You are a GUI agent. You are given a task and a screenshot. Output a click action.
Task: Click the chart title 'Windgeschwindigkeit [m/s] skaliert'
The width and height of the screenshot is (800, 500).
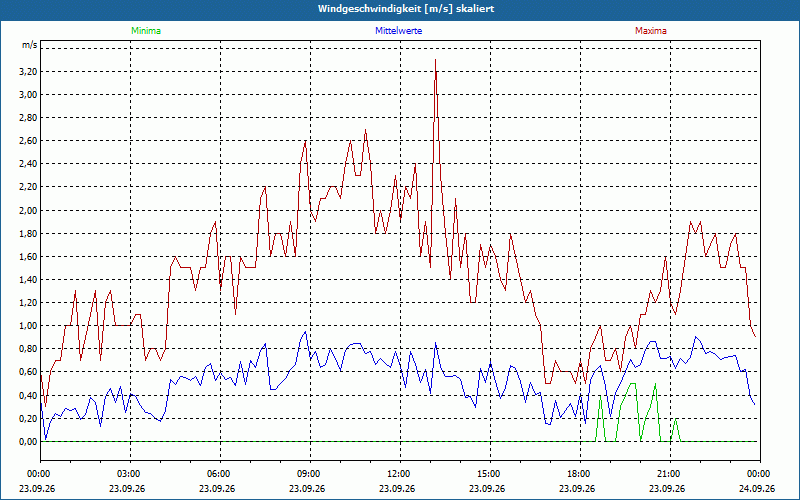click(x=406, y=9)
